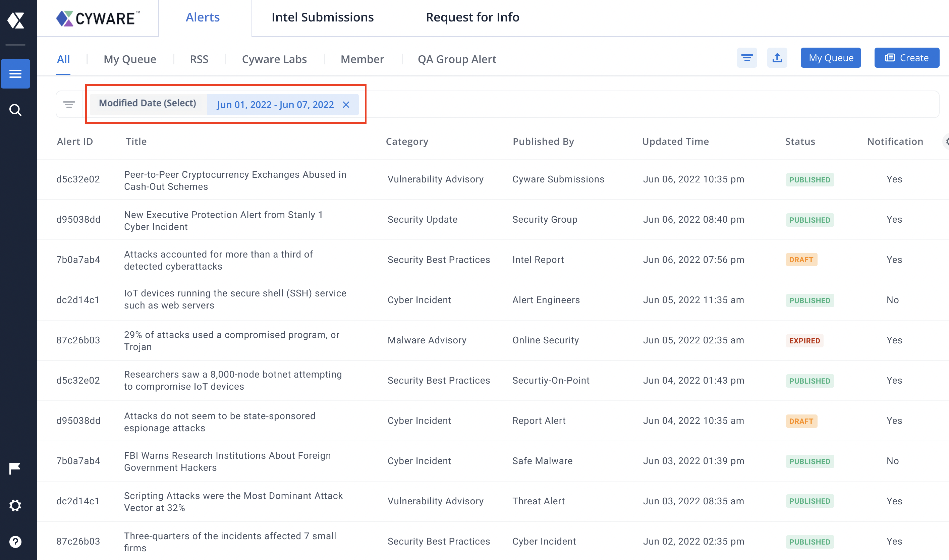Click the hamburger menu icon in sidebar
This screenshot has height=560, width=949.
click(x=17, y=73)
